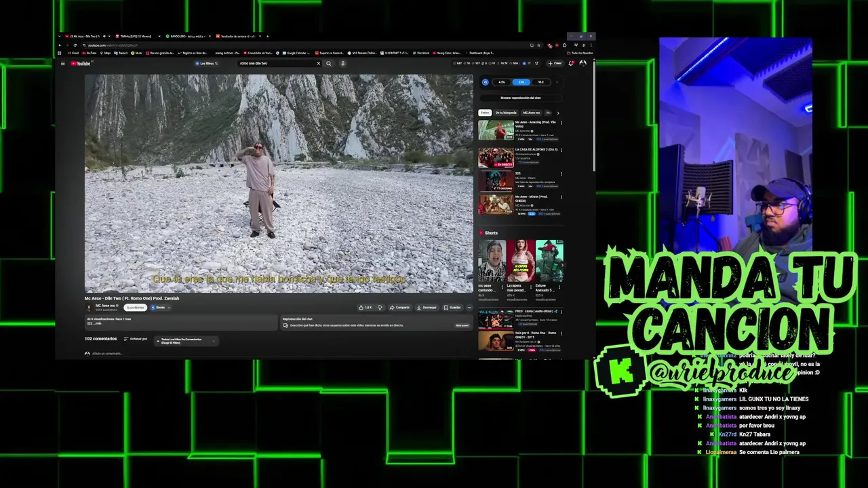Click the video player to pause playback
Image resolution: width=868 pixels, height=488 pixels.
pos(279,183)
